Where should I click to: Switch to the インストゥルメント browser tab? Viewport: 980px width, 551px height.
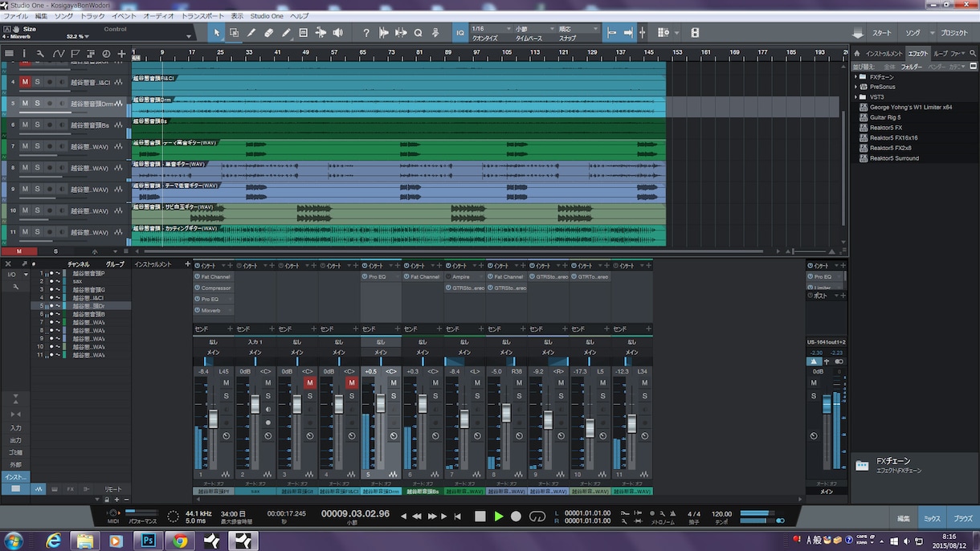[884, 54]
